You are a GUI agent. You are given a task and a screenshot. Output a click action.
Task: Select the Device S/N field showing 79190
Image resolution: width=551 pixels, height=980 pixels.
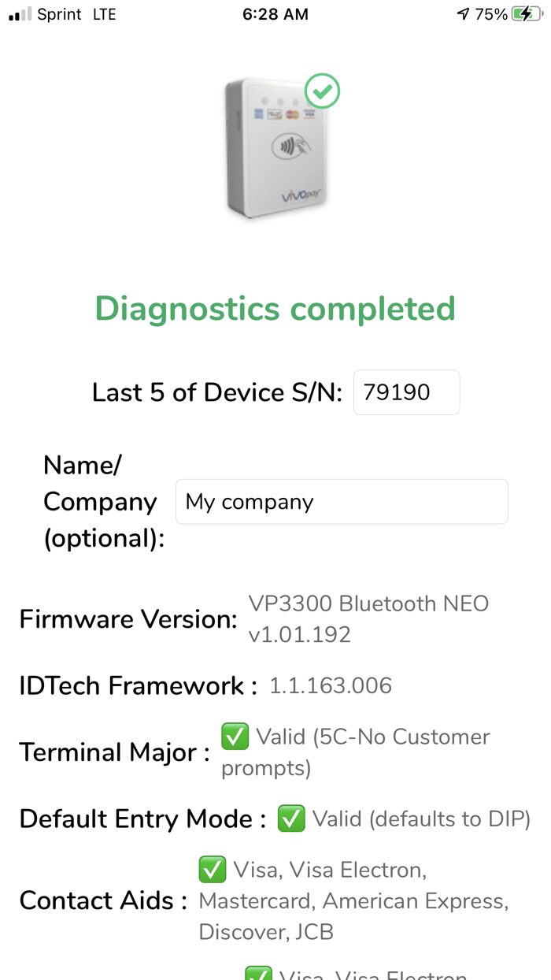406,392
